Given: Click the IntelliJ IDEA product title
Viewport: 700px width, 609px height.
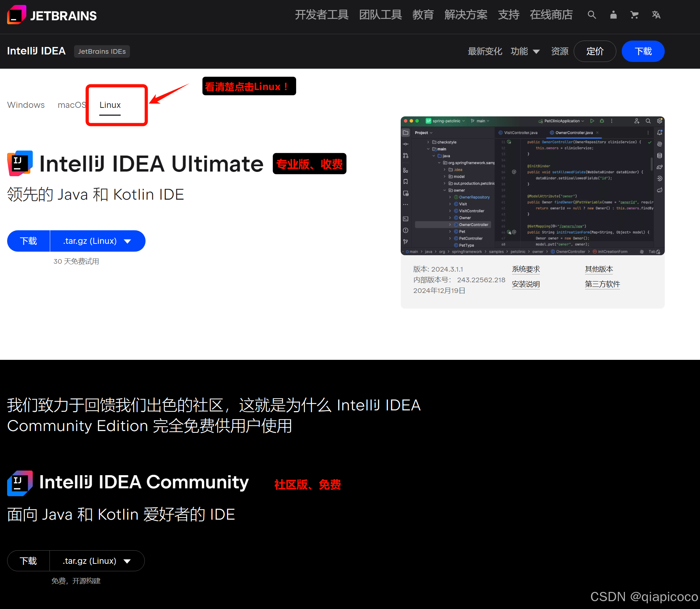Looking at the screenshot, I should (36, 51).
